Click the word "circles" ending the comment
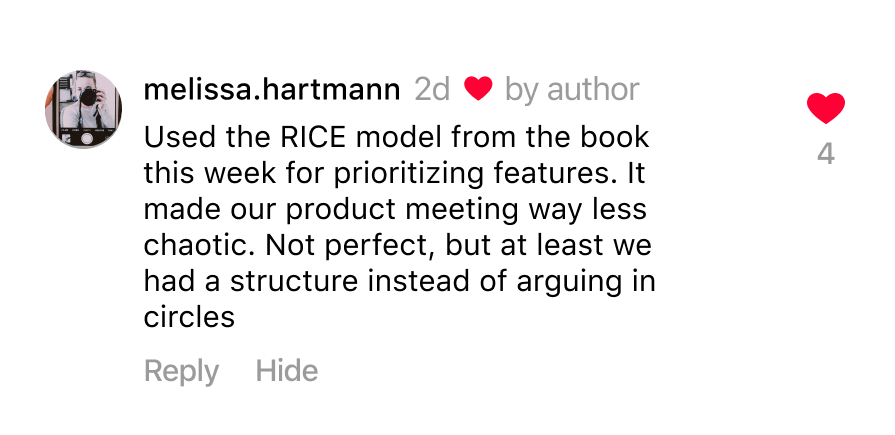The height and width of the screenshot is (435, 895). point(189,317)
